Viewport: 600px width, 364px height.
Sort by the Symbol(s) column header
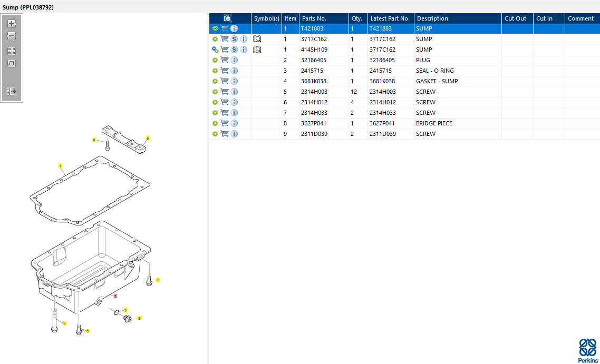[267, 18]
